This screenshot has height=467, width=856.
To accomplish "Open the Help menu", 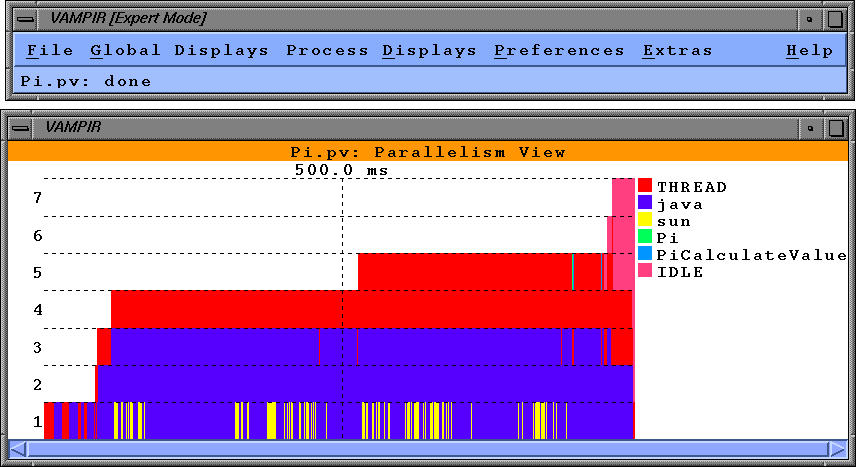I will [x=810, y=51].
